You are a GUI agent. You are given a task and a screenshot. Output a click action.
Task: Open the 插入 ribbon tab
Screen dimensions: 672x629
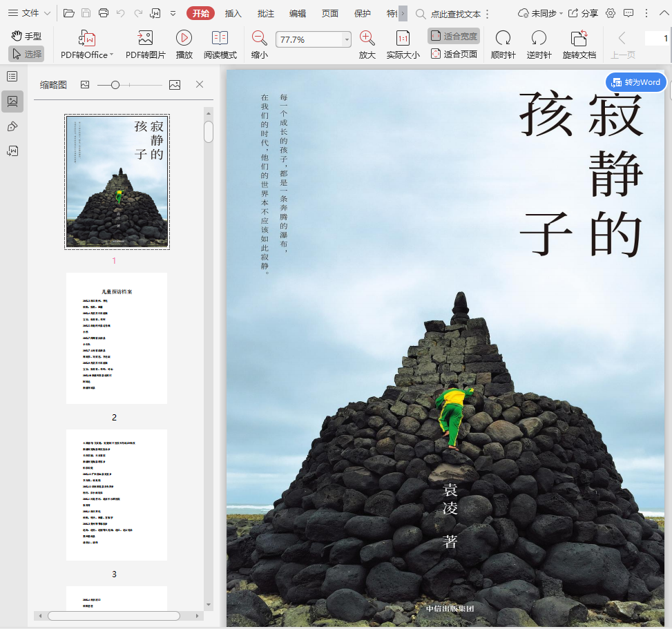tap(233, 13)
